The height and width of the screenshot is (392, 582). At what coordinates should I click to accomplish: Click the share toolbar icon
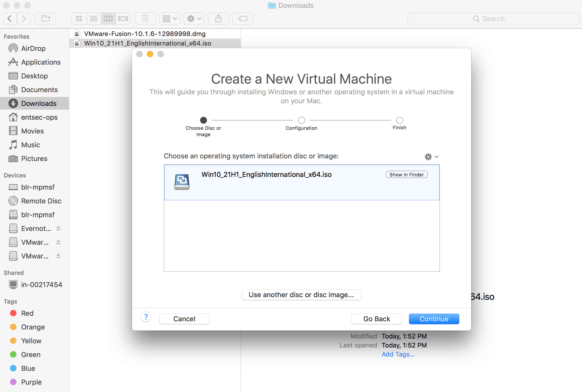coord(218,19)
